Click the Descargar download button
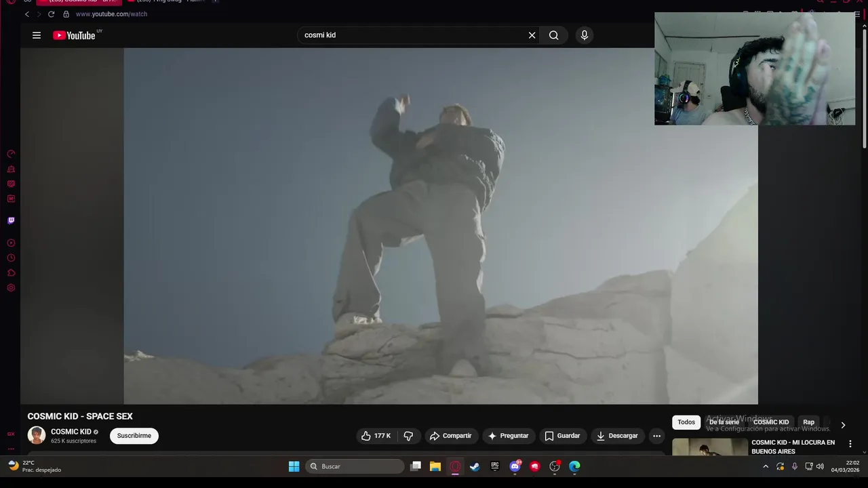Image resolution: width=868 pixels, height=488 pixels. pos(617,436)
